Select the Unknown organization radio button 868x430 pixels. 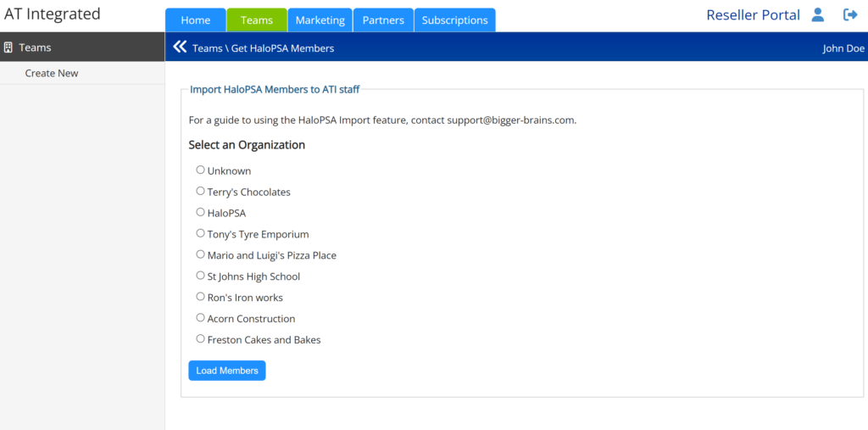click(x=200, y=170)
